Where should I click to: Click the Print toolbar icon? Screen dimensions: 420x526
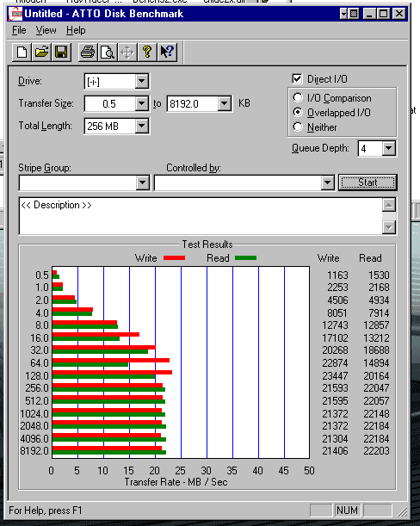click(88, 53)
